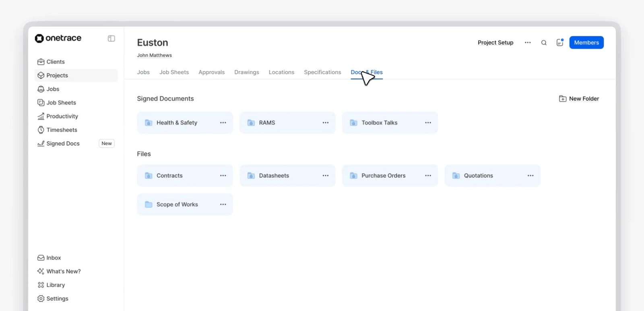Open Datasheets folder options menu
Screen dimensions: 644x311
(x=326, y=176)
